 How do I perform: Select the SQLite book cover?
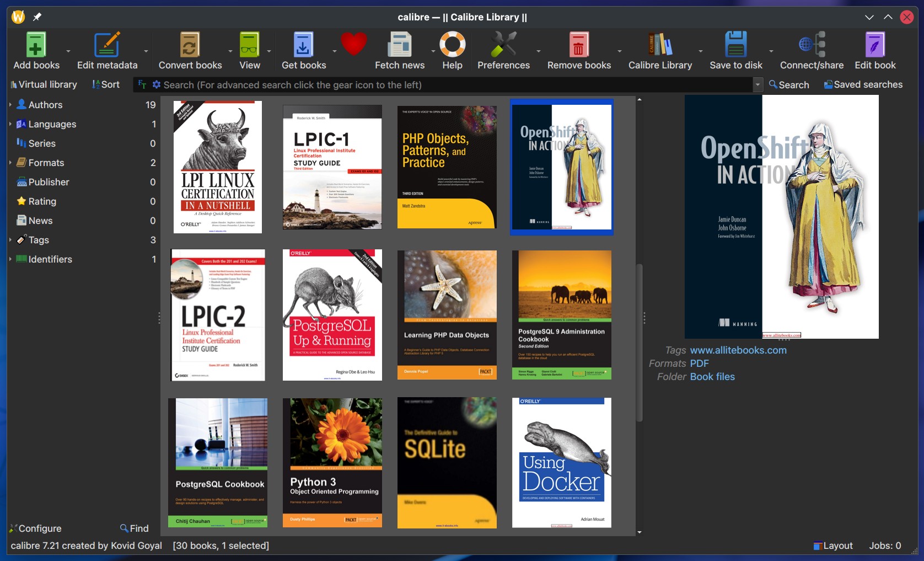click(447, 463)
